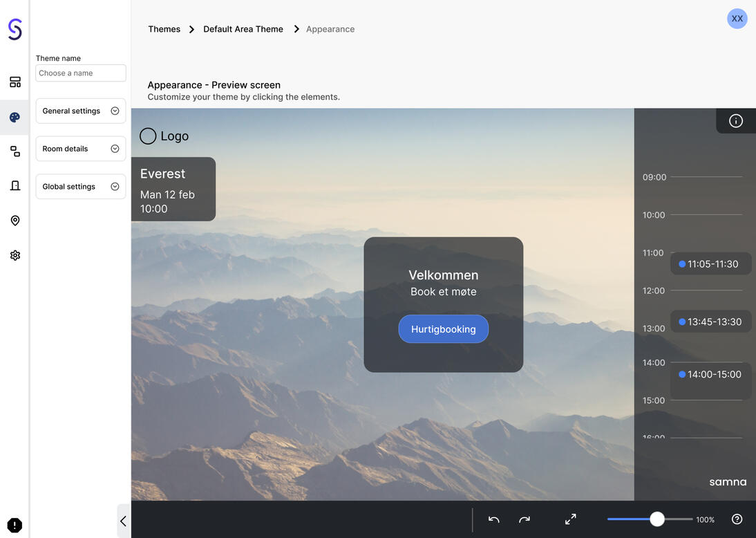Click the palette themes icon in sidebar
The image size is (756, 538).
15,117
